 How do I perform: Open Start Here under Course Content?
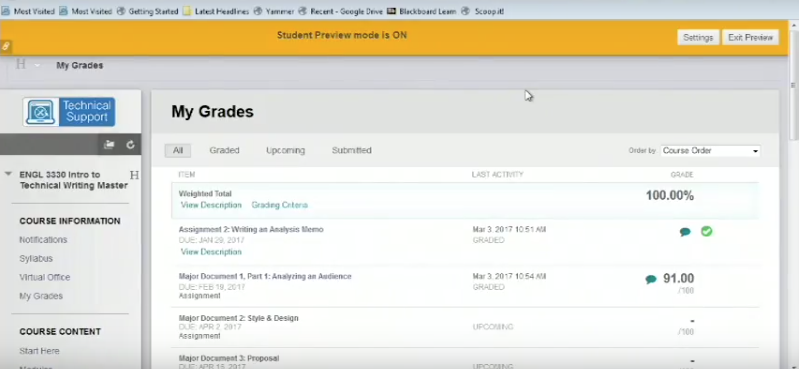tap(39, 351)
